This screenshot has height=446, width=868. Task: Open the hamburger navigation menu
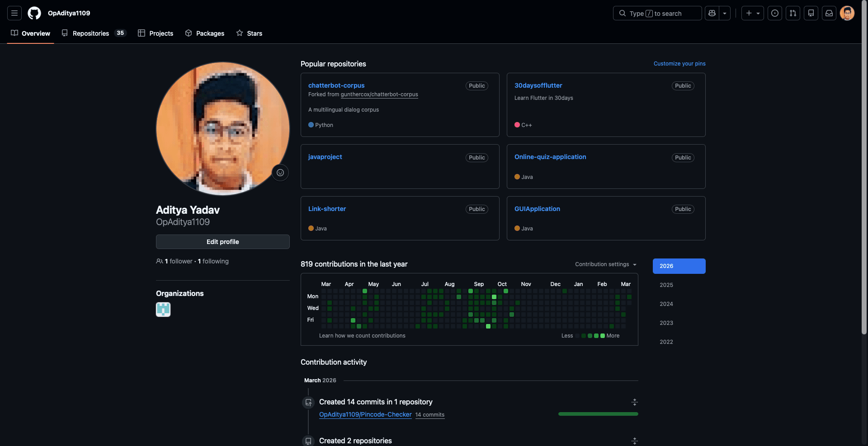(x=14, y=13)
